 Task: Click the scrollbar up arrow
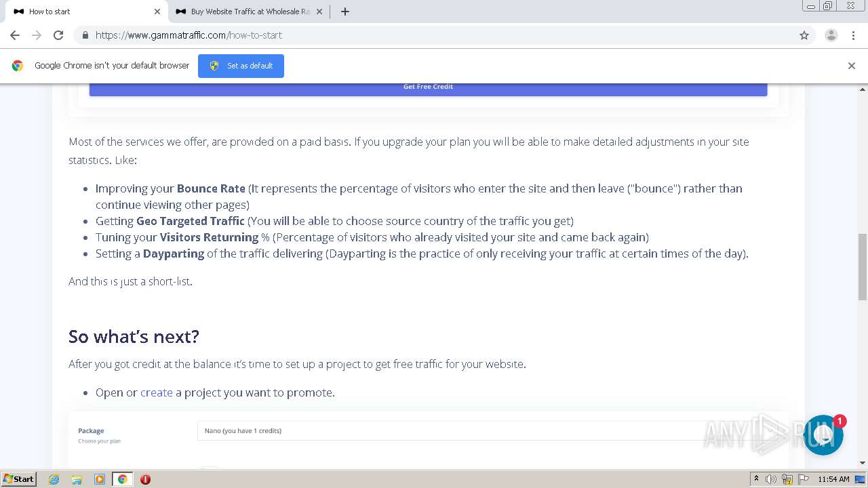[x=863, y=89]
